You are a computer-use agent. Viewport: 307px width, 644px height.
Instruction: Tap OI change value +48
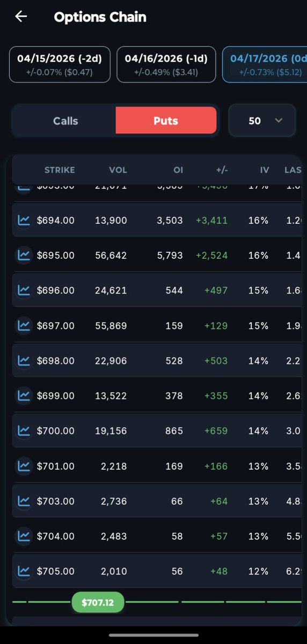pos(218,571)
